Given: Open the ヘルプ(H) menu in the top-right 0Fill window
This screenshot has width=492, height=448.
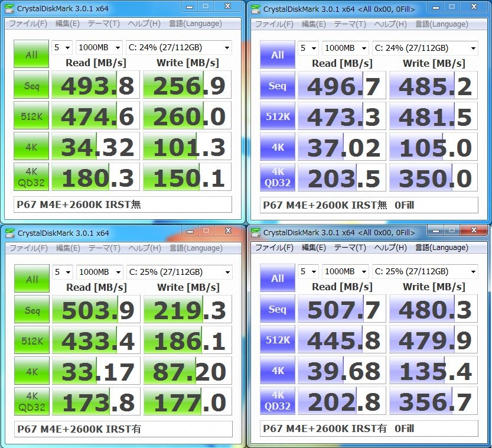Looking at the screenshot, I should click(390, 24).
